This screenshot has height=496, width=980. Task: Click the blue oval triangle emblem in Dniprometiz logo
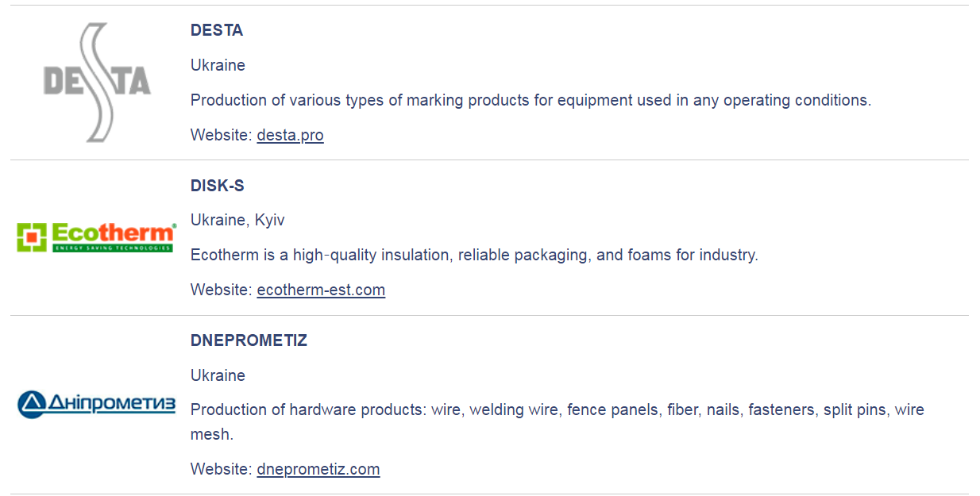(32, 404)
